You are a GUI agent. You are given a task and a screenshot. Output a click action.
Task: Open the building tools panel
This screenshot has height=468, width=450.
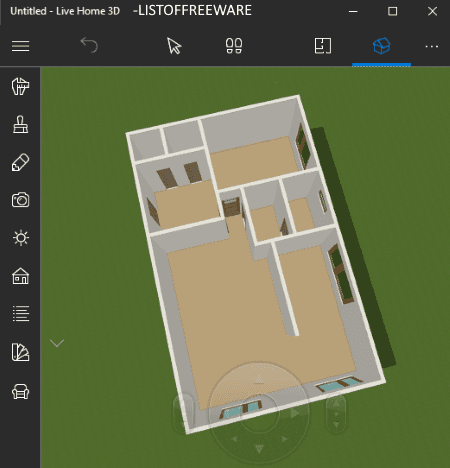tap(20, 86)
